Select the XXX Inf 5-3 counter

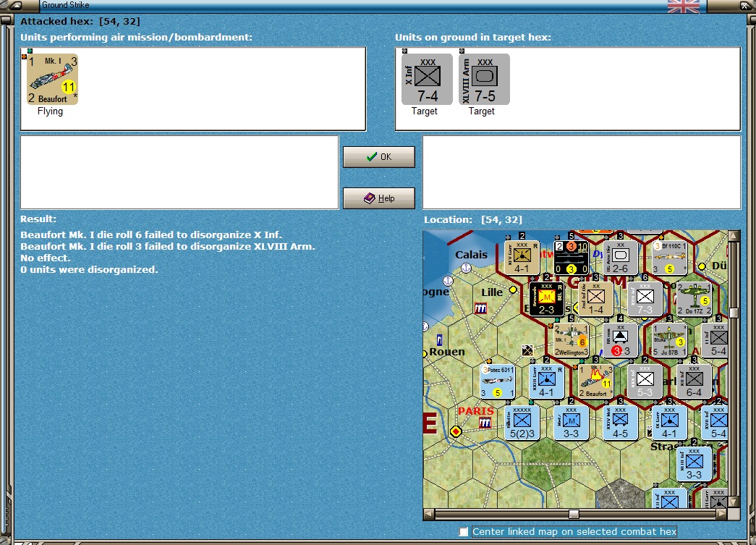[645, 381]
